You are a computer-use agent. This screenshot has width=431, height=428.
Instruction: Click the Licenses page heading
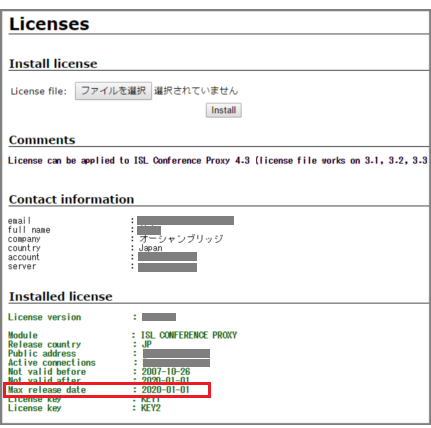coord(49,24)
